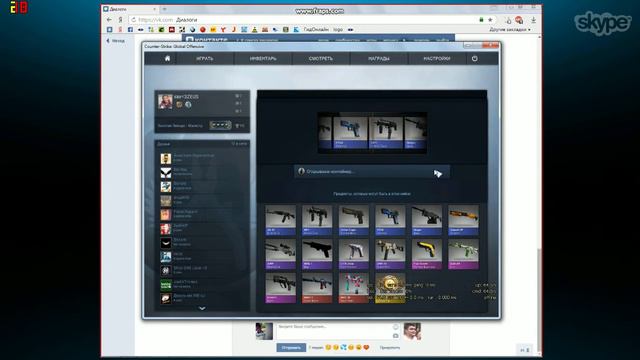Open the ИГРАТЬ (Play) menu

point(204,59)
